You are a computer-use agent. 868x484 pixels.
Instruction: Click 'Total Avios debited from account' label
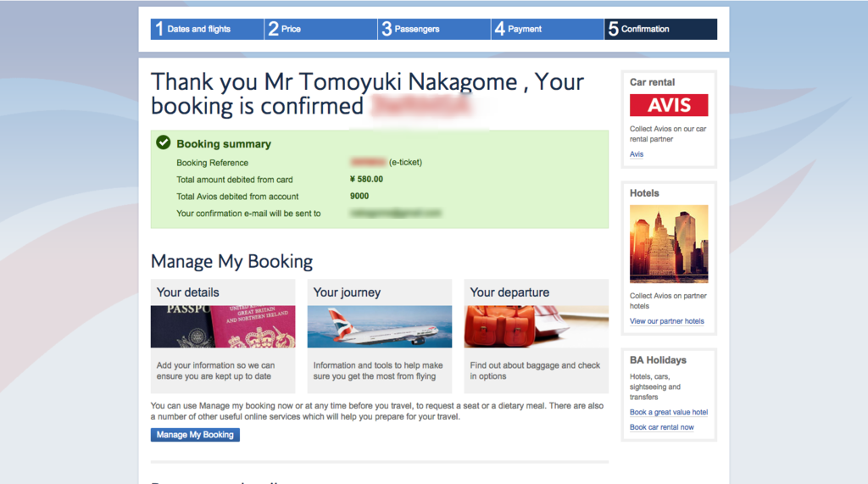coord(237,197)
